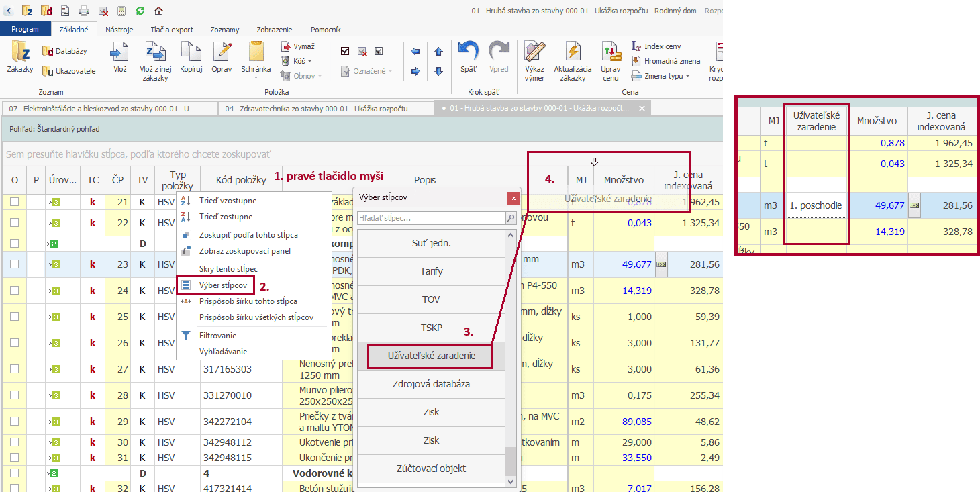Screen dimensions: 980x492
Task: Select the checkbox for row 27
Action: tap(14, 369)
